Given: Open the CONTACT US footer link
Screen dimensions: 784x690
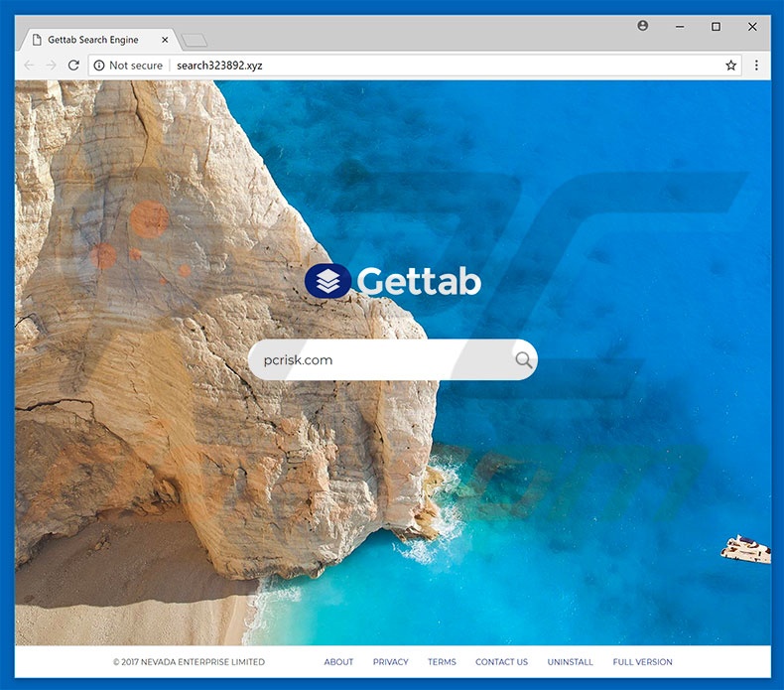Looking at the screenshot, I should pos(501,662).
